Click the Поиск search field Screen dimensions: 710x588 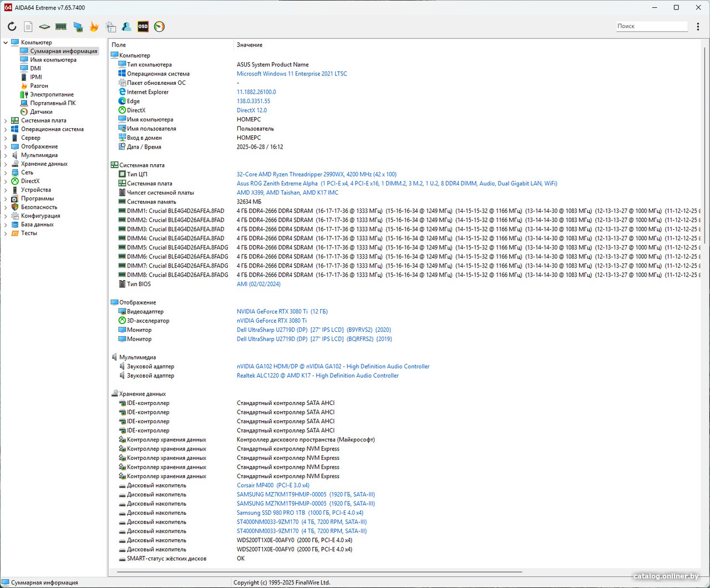651,27
